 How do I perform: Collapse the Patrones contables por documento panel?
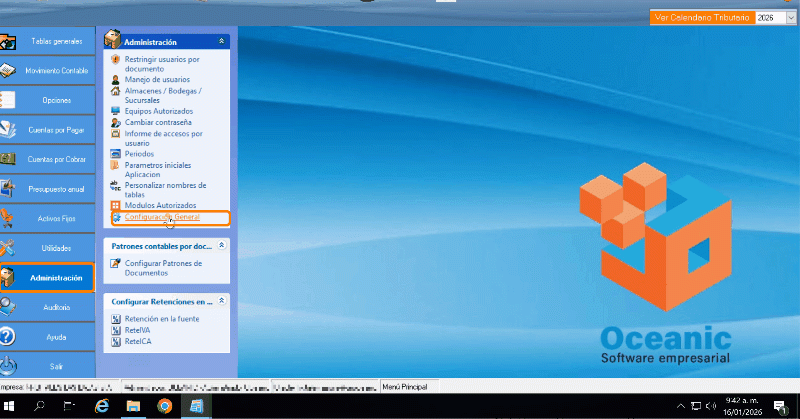point(221,244)
